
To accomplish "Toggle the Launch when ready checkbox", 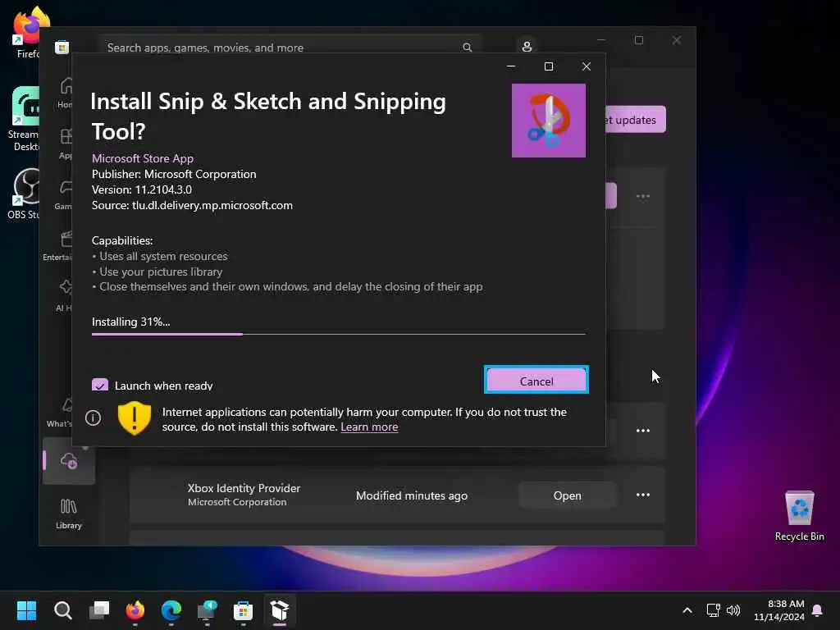I will click(100, 385).
